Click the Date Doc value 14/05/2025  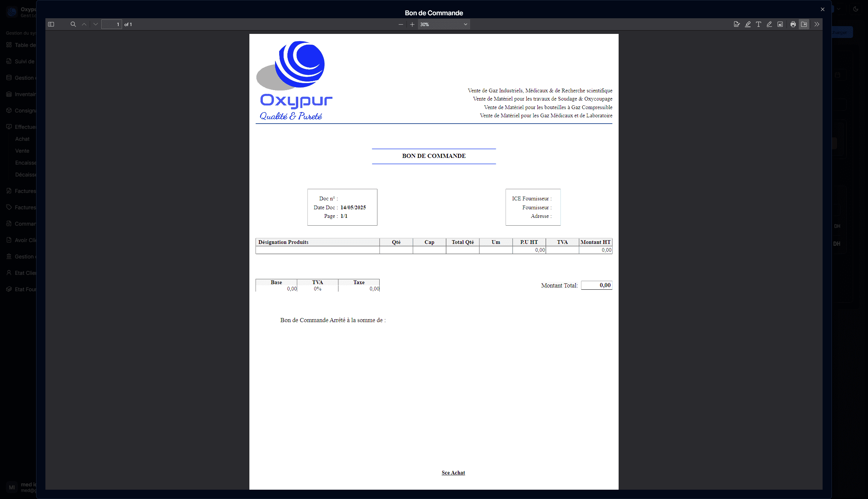point(353,207)
